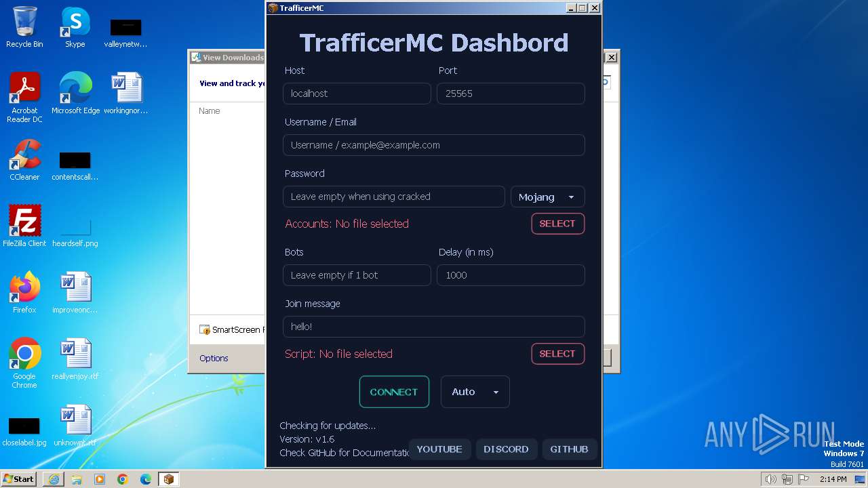Focus the Username / Email field
Viewport: 868px width, 488px height.
coord(434,145)
